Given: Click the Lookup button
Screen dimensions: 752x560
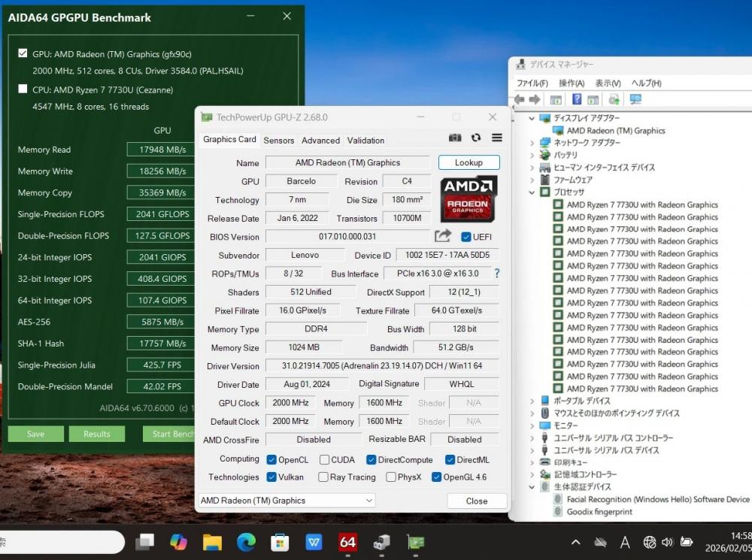Looking at the screenshot, I should (468, 162).
